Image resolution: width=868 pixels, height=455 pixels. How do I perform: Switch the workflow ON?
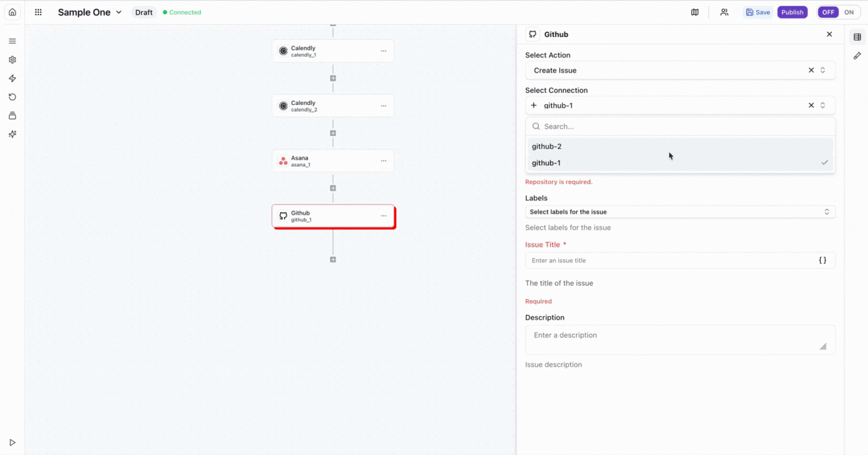[x=849, y=12]
